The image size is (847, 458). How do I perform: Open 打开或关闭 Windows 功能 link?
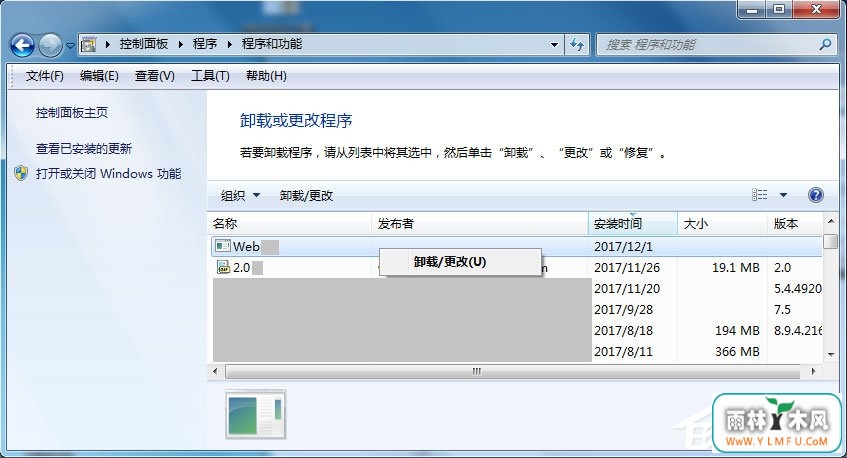[x=108, y=173]
